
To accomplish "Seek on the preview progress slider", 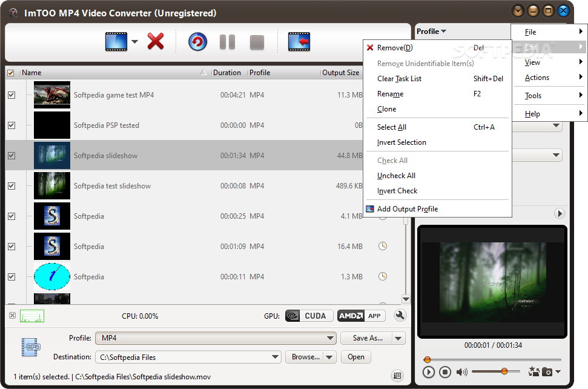I will click(x=492, y=359).
